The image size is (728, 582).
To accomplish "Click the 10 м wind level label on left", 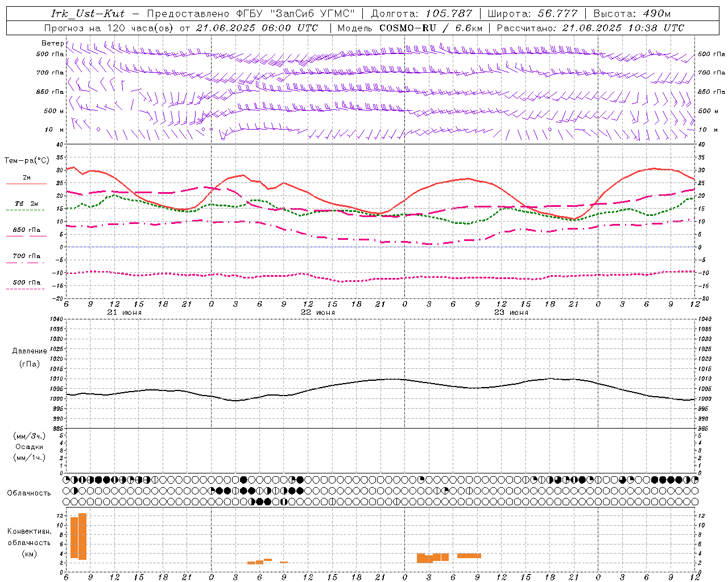I will click(54, 130).
